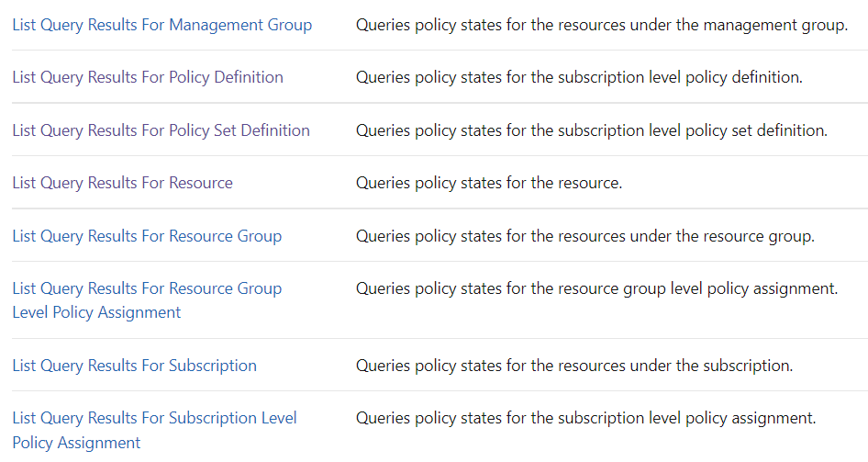
Task: Open List Query Results For Resource Group Level Policy Assignment
Action: pyautogui.click(x=147, y=288)
